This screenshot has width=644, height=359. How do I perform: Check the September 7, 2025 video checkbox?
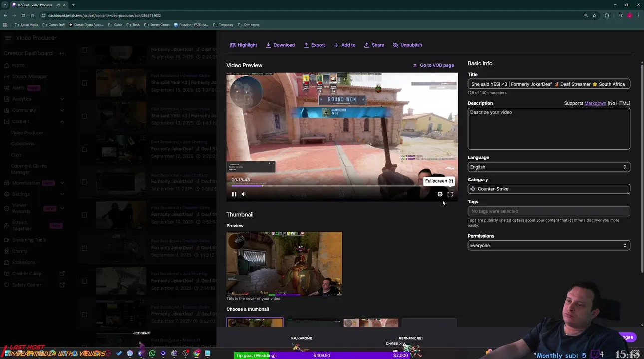(84, 314)
